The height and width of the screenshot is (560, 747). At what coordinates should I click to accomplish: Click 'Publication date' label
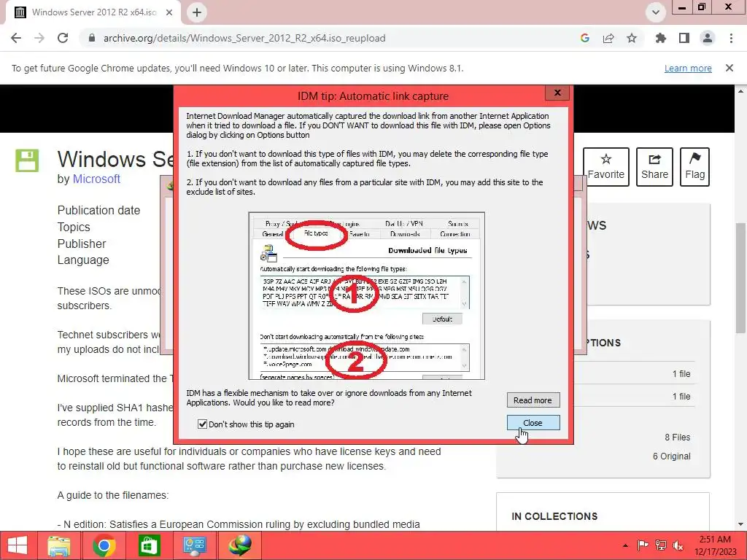[98, 211]
